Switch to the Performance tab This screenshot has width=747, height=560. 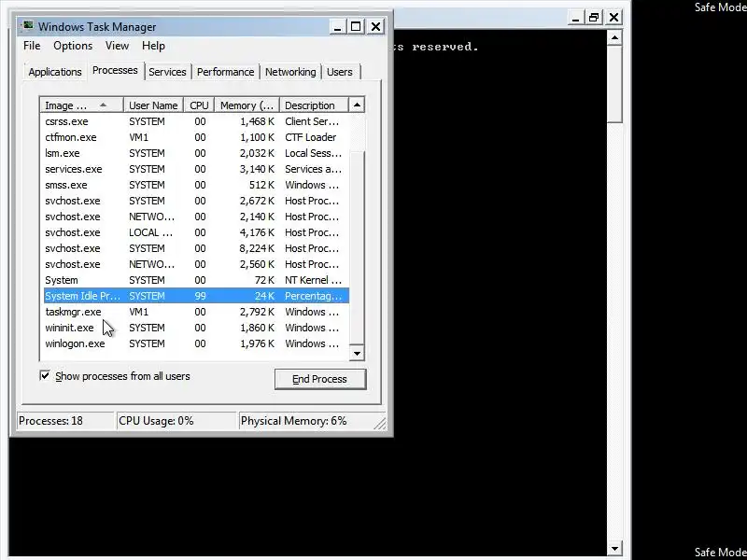tap(225, 72)
